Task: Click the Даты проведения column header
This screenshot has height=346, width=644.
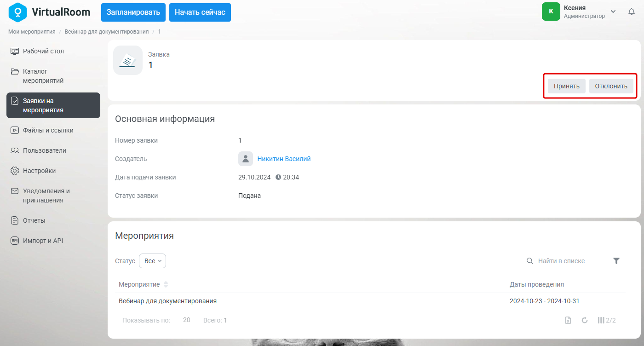Action: point(537,284)
